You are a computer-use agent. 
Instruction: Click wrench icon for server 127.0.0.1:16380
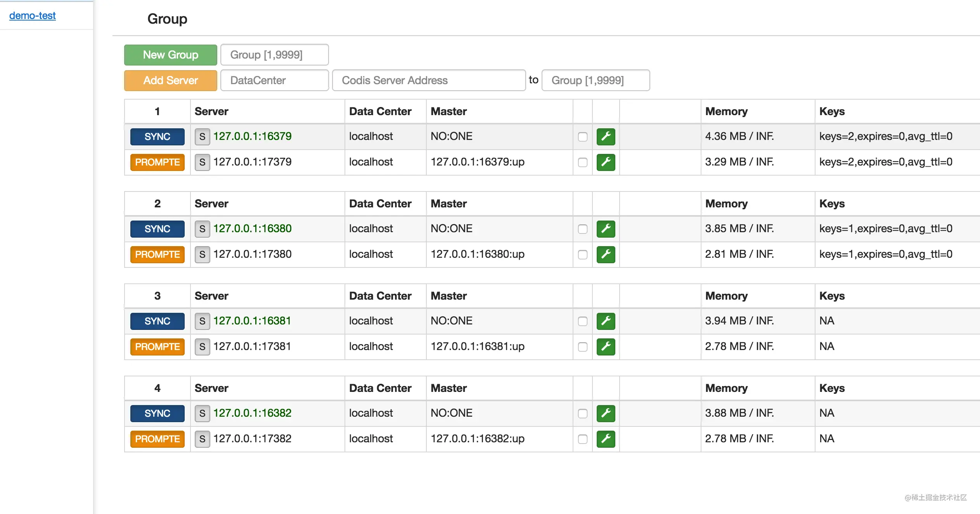coord(606,229)
